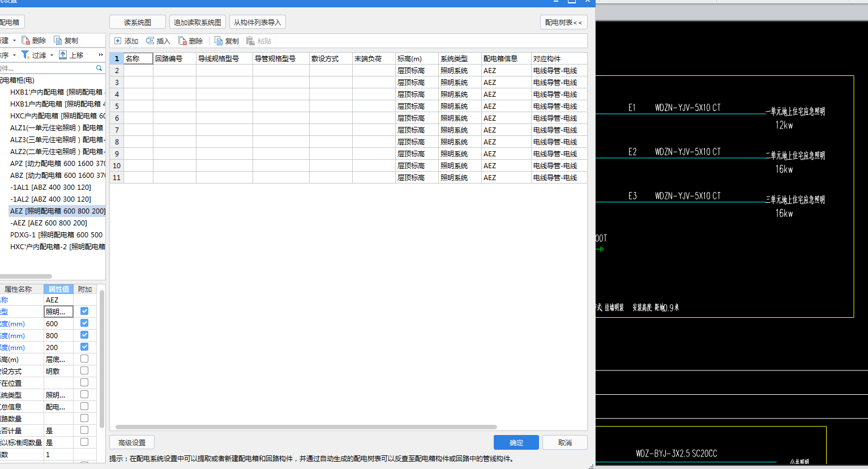Image resolution: width=868 pixels, height=469 pixels.
Task: Click the 高级设置 button
Action: click(132, 442)
